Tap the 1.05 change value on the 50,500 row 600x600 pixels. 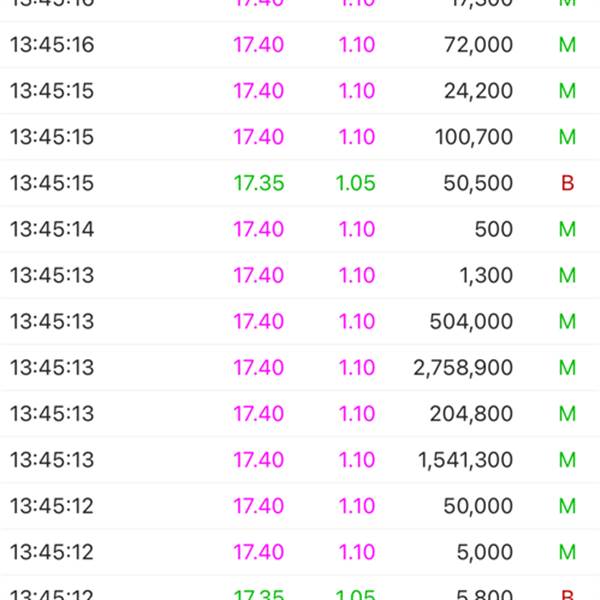pyautogui.click(x=355, y=183)
